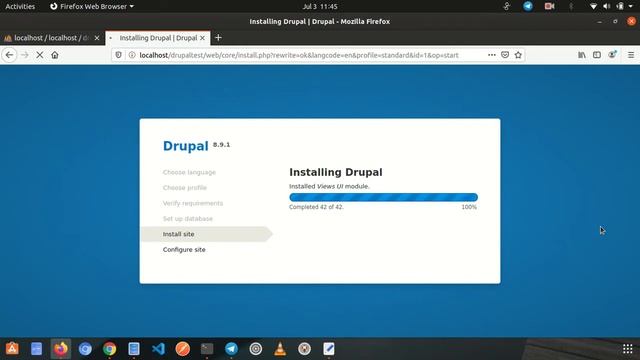Save page to Pocket icon

click(505, 55)
